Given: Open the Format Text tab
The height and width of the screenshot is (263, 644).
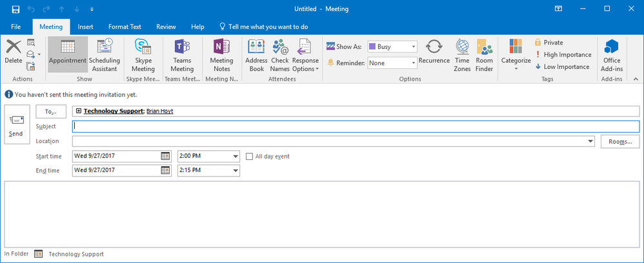Looking at the screenshot, I should tap(125, 27).
